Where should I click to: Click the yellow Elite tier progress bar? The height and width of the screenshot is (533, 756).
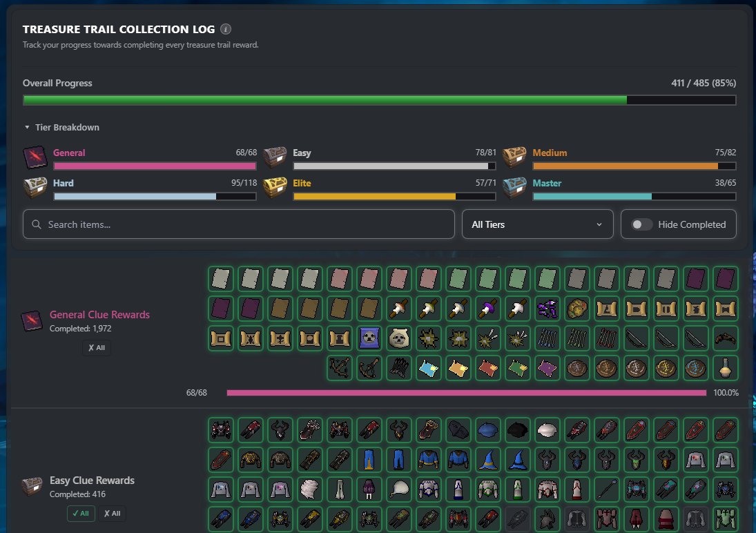(x=394, y=196)
